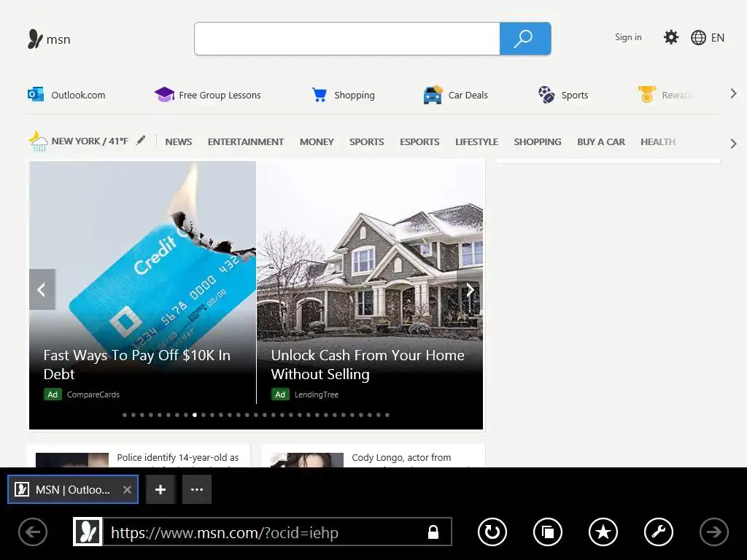Viewport: 747px width, 560px height.
Task: Open the EN language selector
Action: pos(718,38)
